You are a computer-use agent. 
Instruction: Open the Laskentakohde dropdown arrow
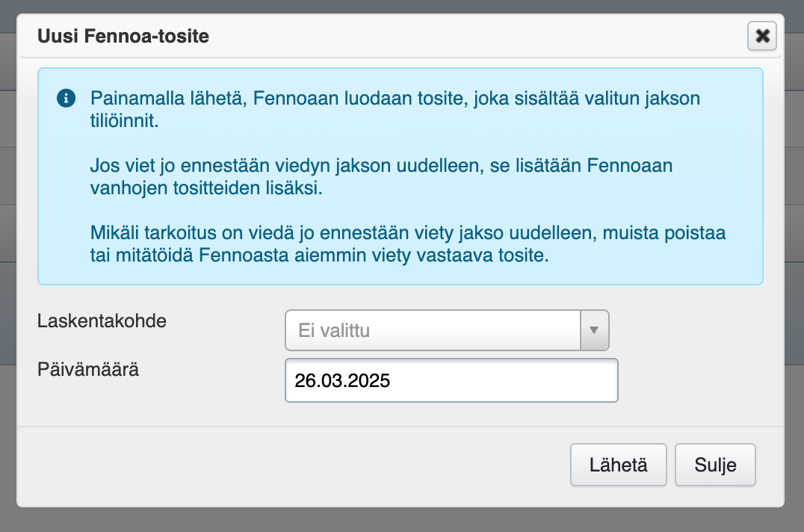(x=595, y=330)
